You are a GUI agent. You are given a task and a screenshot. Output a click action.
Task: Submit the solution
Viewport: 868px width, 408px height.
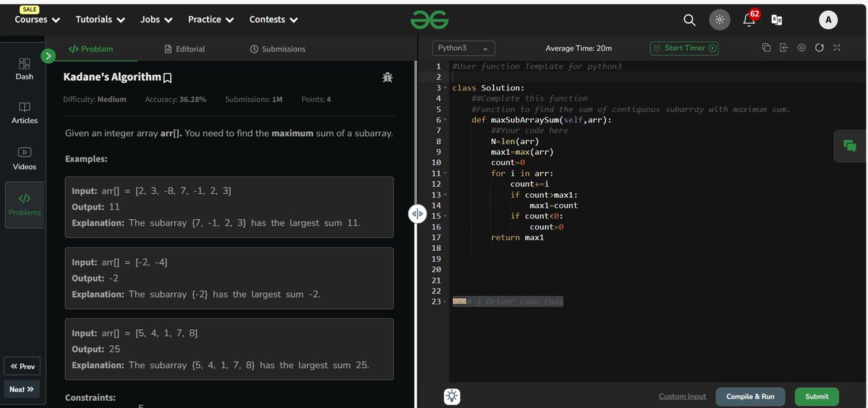pos(817,396)
